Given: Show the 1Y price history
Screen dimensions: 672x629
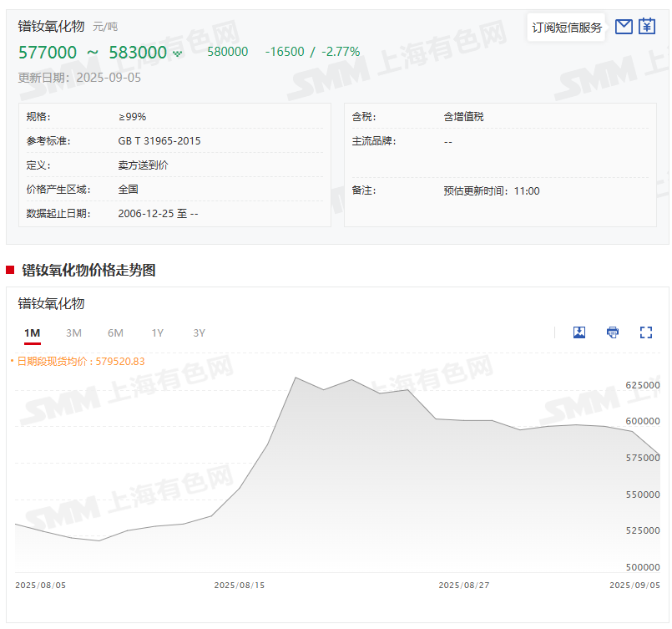Looking at the screenshot, I should [x=157, y=333].
